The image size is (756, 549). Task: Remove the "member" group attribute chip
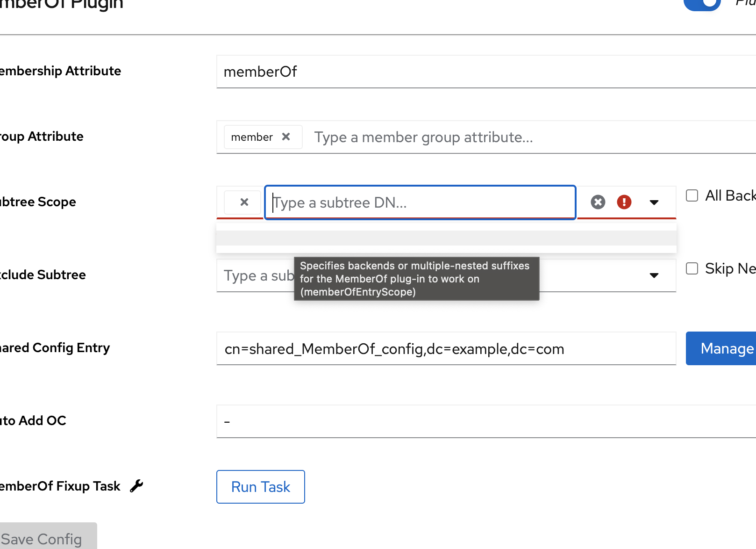(x=286, y=137)
